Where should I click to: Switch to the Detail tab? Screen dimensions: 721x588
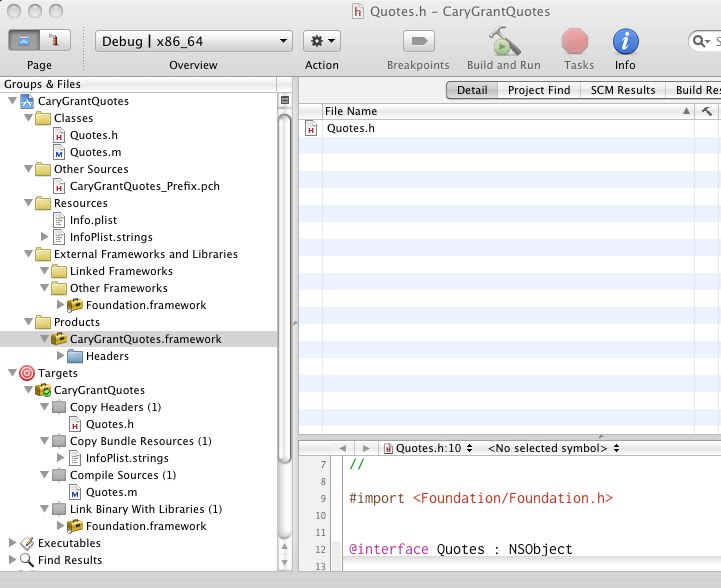click(x=472, y=90)
